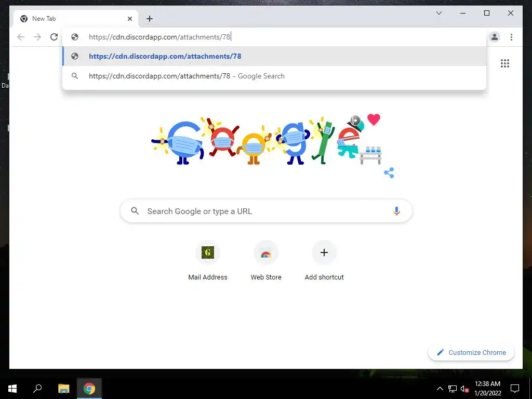Screen dimensions: 532x399
Task: Open the Windows notification center
Action: coord(515,389)
